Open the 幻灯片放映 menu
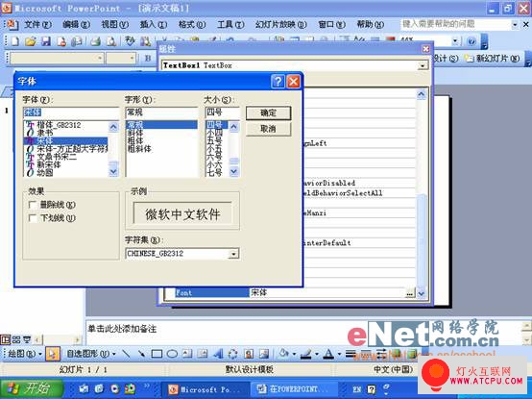This screenshot has width=532, height=399. [x=281, y=24]
